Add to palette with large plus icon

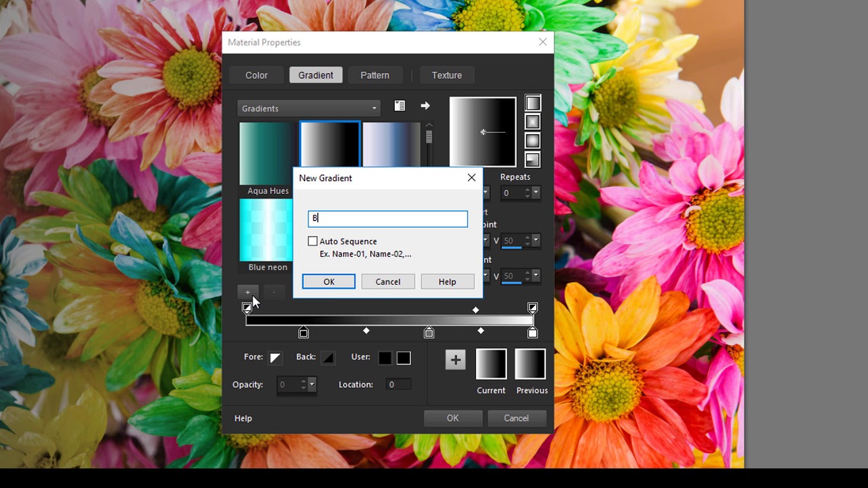[456, 360]
